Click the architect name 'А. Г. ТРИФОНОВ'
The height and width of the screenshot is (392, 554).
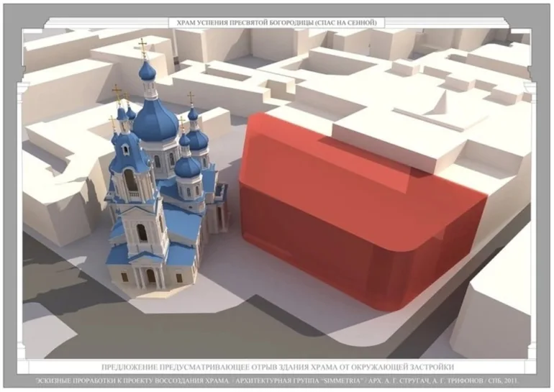pos(462,381)
